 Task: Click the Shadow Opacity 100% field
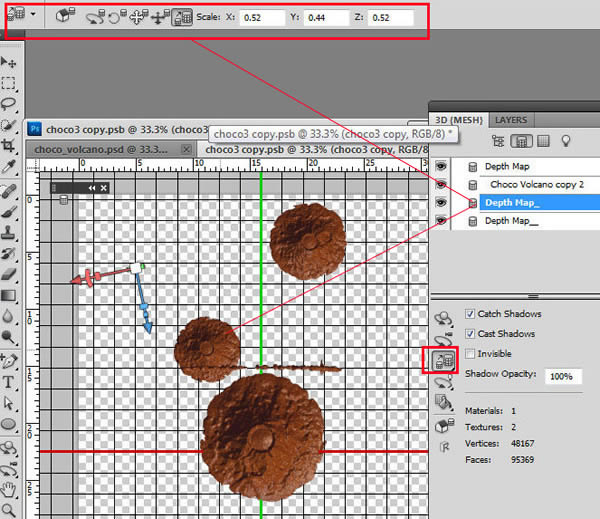tap(563, 376)
